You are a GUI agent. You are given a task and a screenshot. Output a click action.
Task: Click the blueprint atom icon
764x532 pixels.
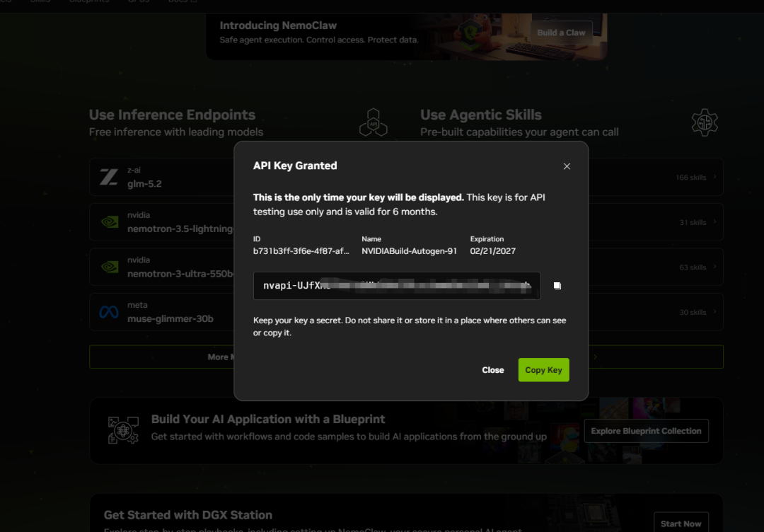tap(123, 430)
